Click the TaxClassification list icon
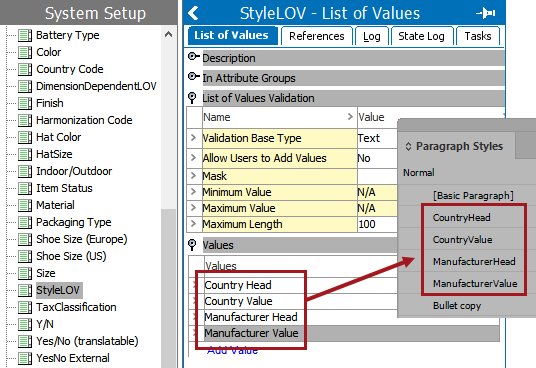Screen dimensions: 536x368 tap(25, 307)
